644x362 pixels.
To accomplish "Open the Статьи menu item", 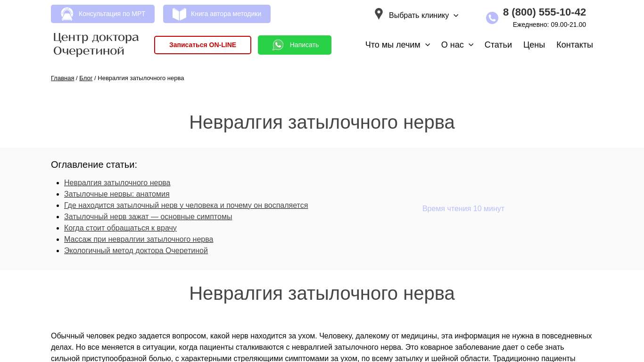I will (x=498, y=45).
